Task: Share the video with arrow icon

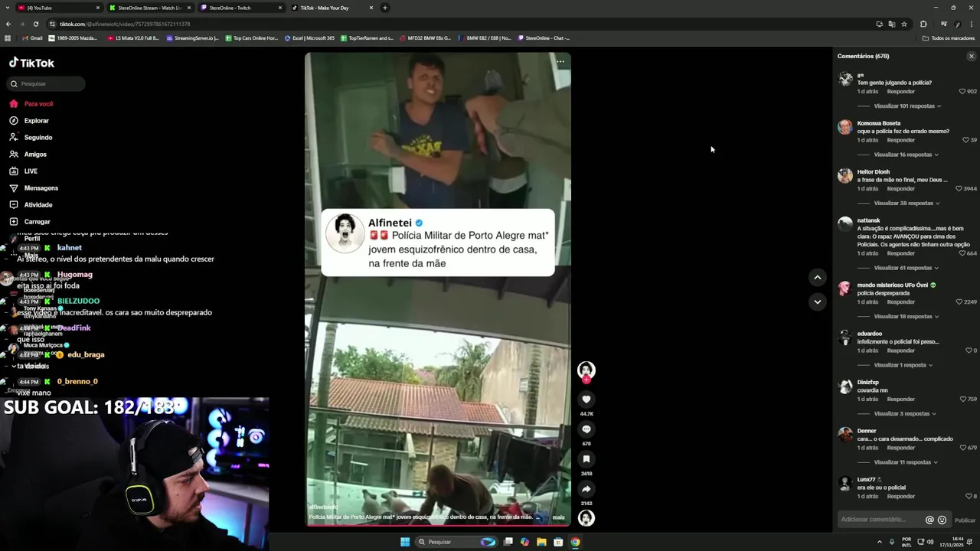Action: [586, 489]
